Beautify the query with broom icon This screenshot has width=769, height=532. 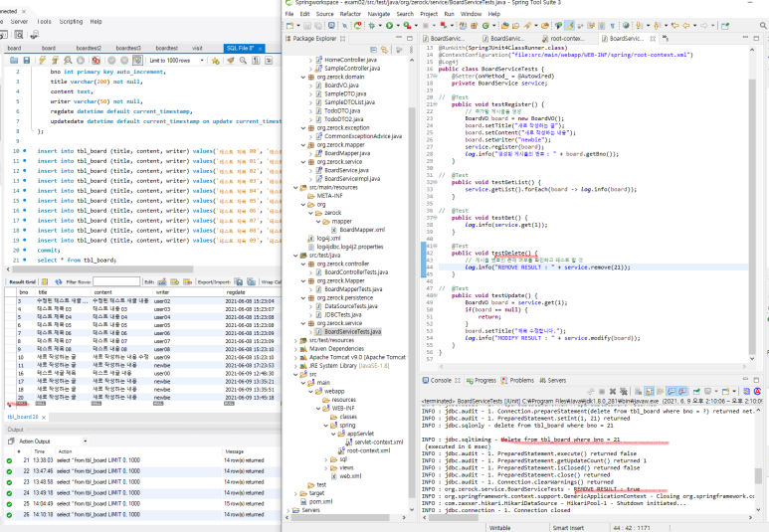click(231, 61)
